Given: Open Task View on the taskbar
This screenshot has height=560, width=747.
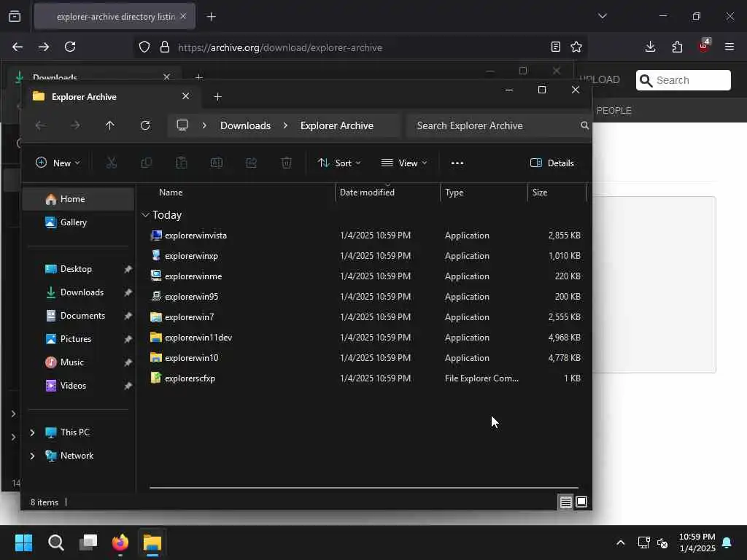Looking at the screenshot, I should pos(88,542).
